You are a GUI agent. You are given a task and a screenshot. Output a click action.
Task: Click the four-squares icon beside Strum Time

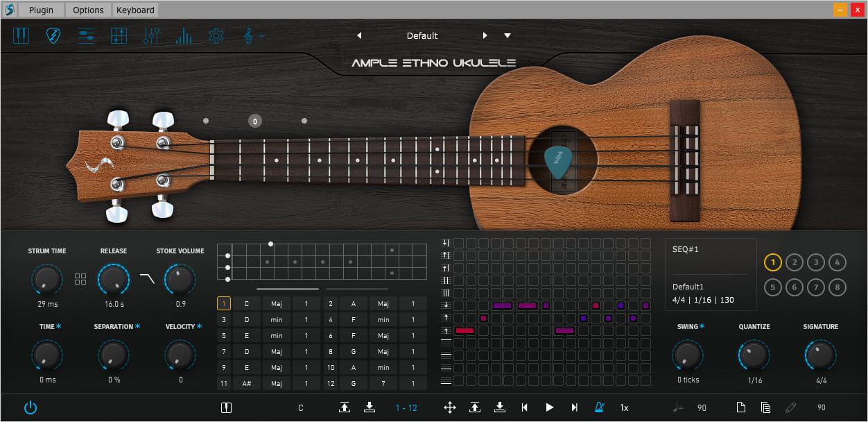point(80,279)
